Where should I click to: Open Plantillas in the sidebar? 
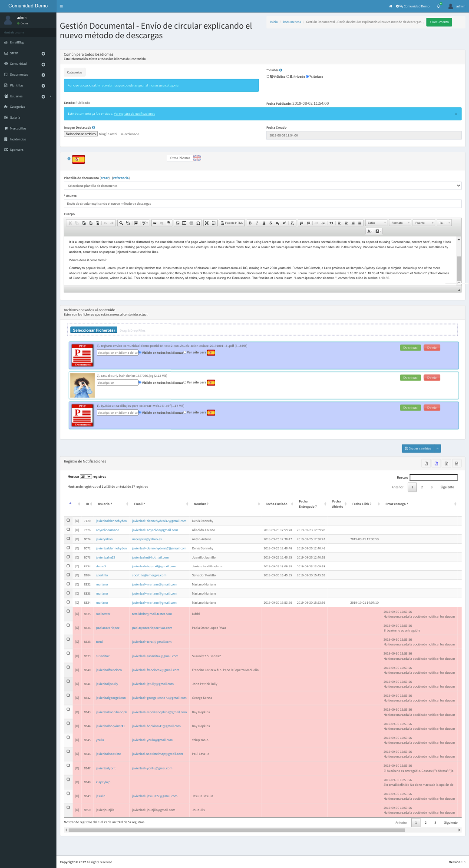click(x=17, y=85)
